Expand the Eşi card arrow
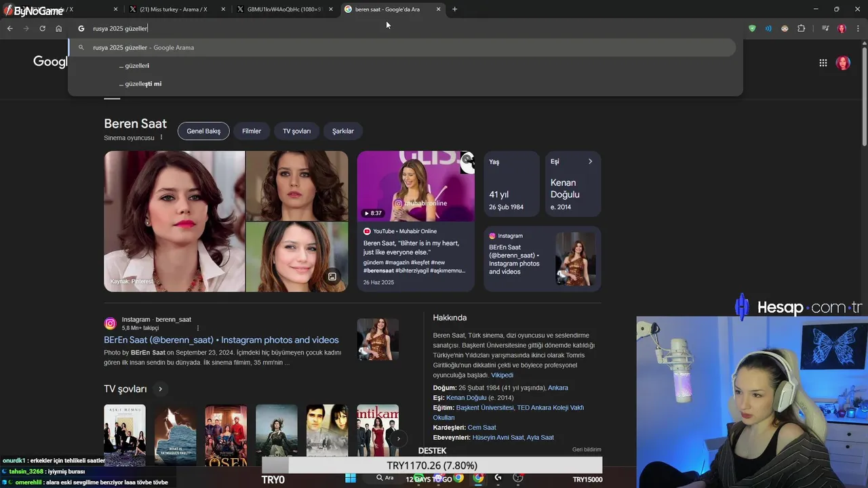868x488 pixels. point(590,161)
